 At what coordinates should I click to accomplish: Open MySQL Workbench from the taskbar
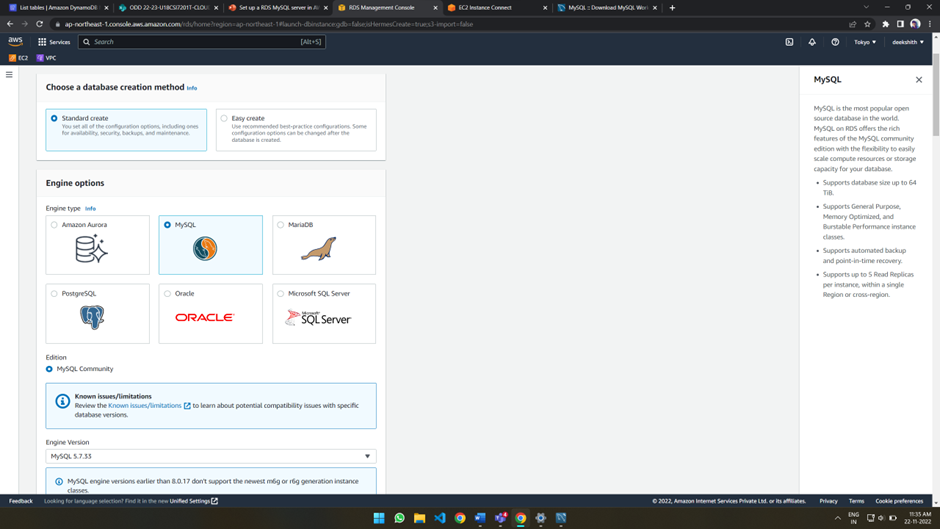tap(561, 518)
